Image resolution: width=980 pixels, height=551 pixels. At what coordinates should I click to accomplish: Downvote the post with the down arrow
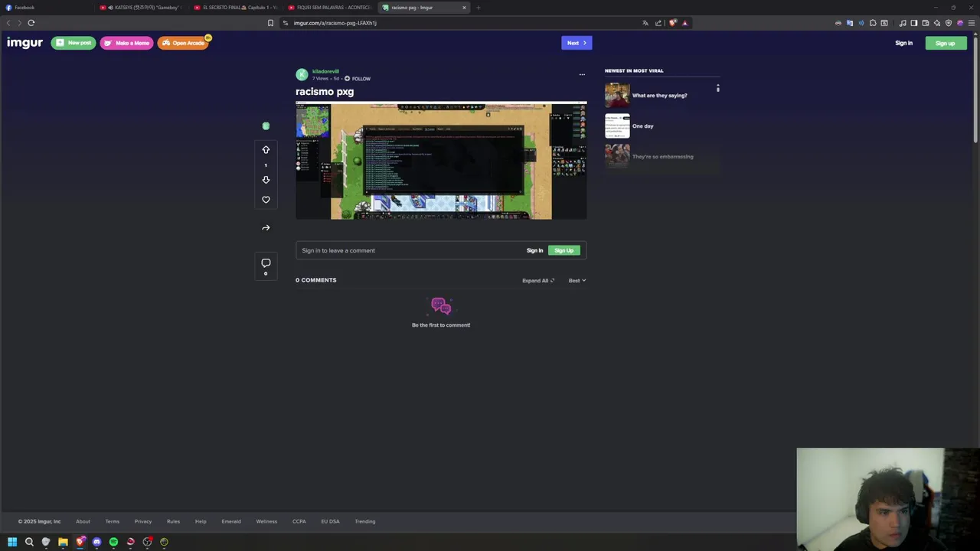pos(266,180)
